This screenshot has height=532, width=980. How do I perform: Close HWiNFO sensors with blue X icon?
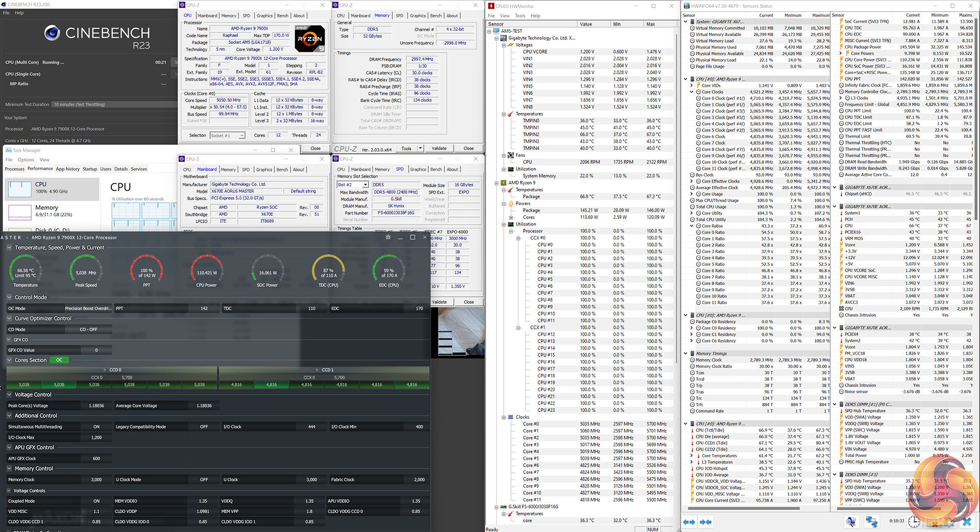966,522
